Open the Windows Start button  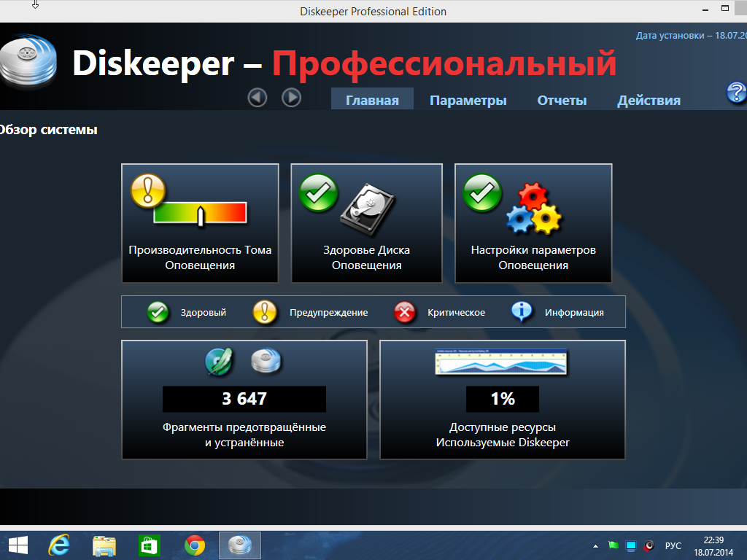coord(18,545)
